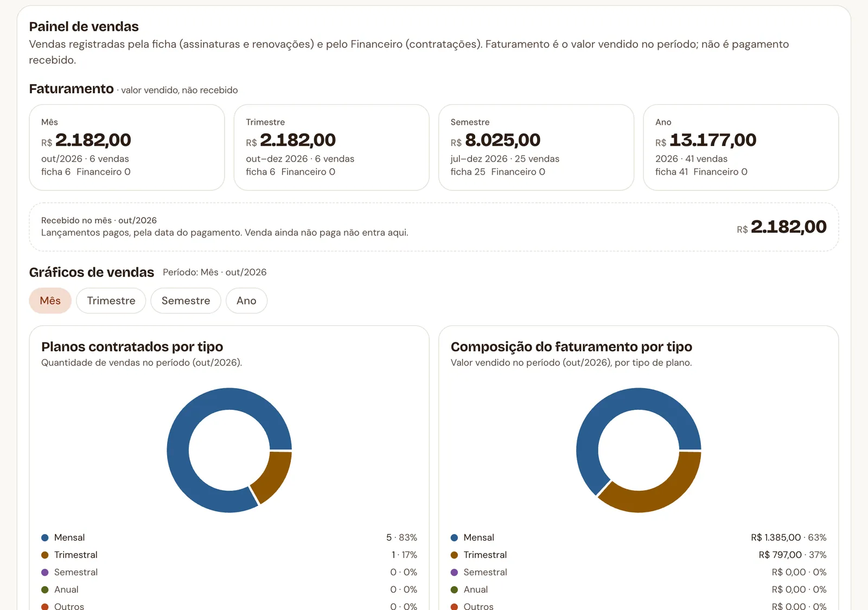Click the '1 · 17%' Trimestral value
Viewport: 868px width, 610px height.
click(404, 555)
